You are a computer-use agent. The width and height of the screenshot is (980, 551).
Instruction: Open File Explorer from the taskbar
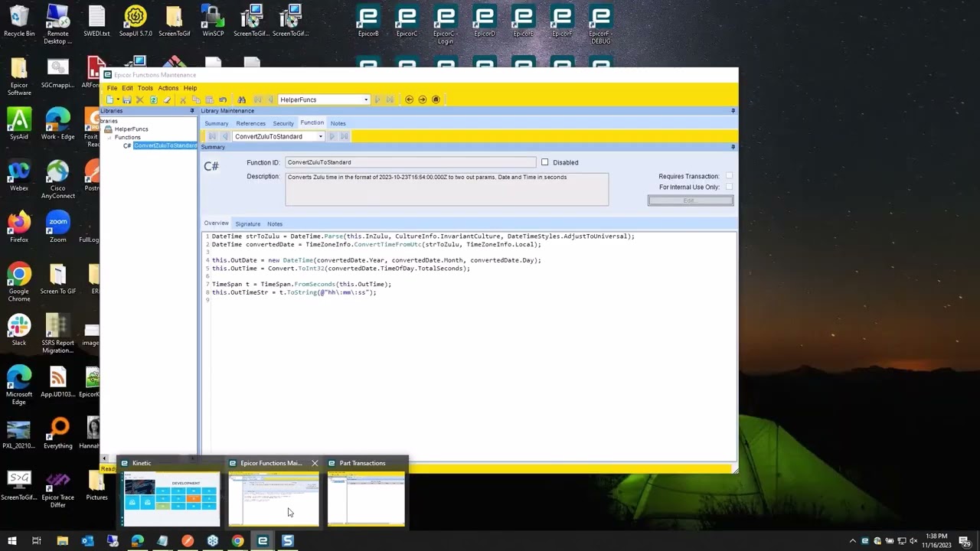coord(62,541)
